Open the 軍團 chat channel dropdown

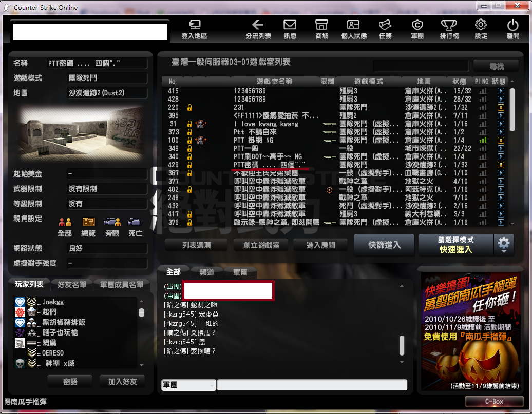pyautogui.click(x=188, y=385)
